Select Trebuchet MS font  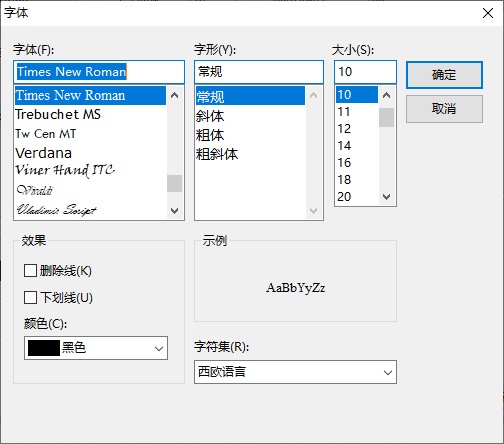point(90,114)
